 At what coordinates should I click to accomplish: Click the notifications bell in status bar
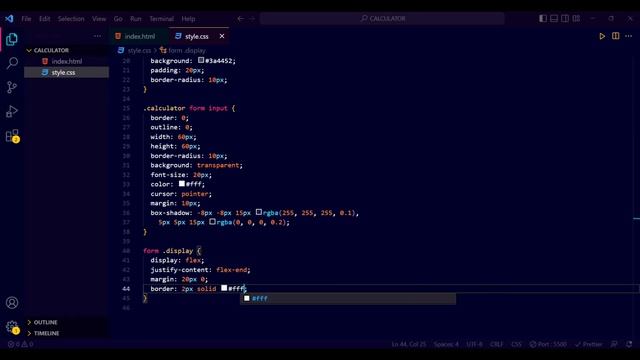(629, 344)
